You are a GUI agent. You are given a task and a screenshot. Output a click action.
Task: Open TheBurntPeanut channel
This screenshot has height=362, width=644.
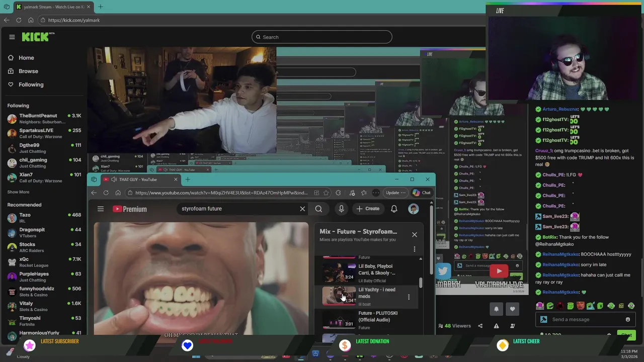(x=44, y=119)
